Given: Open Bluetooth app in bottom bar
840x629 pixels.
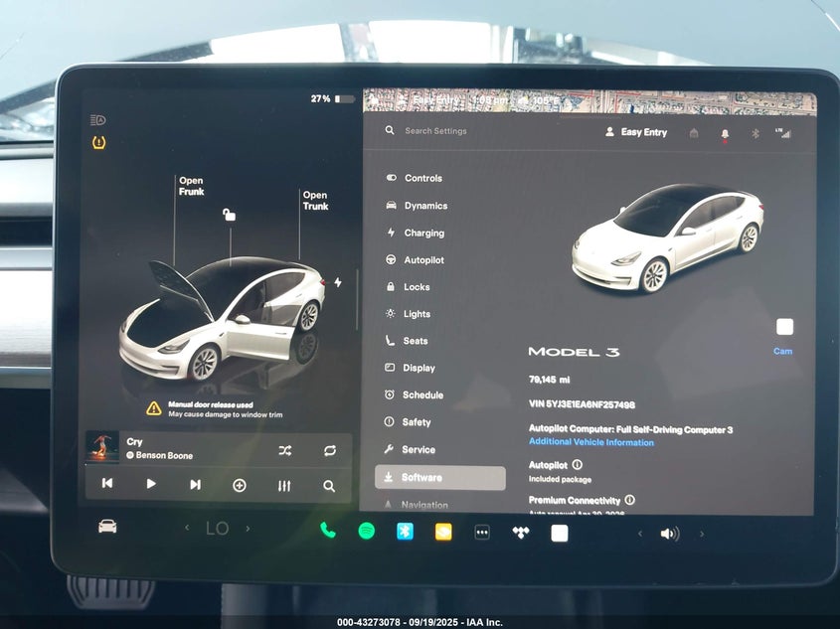Looking at the screenshot, I should point(405,532).
